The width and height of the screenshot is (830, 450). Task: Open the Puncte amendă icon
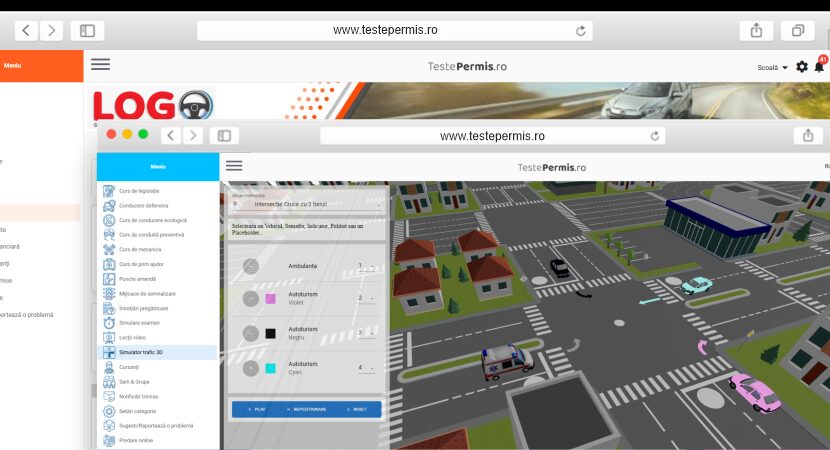(109, 279)
